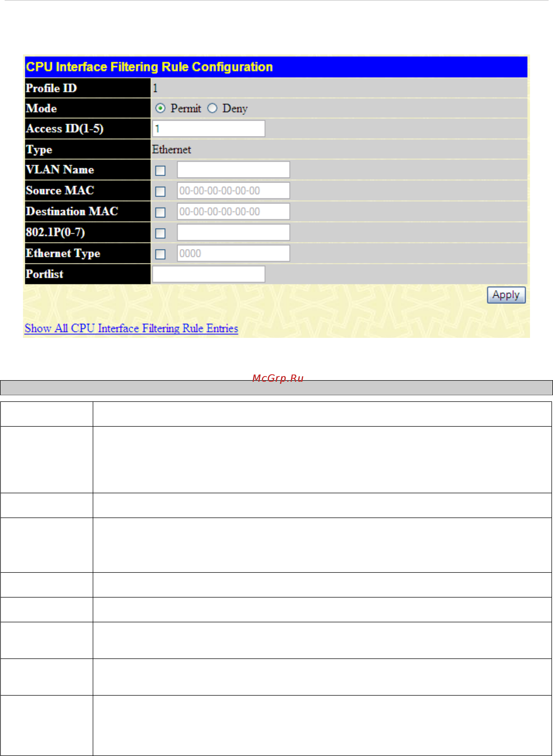This screenshot has height=756, width=553.
Task: Click the 802.1P(0-7) row label
Action: (55, 233)
